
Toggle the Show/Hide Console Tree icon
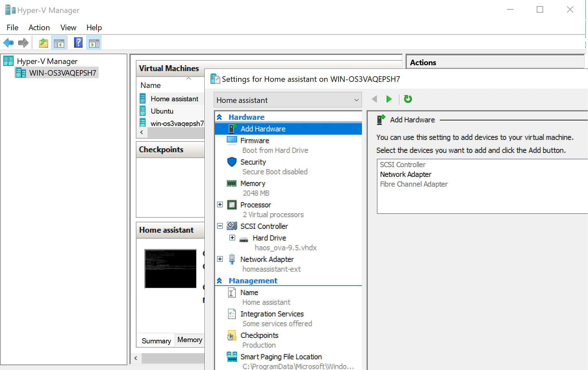pos(59,43)
